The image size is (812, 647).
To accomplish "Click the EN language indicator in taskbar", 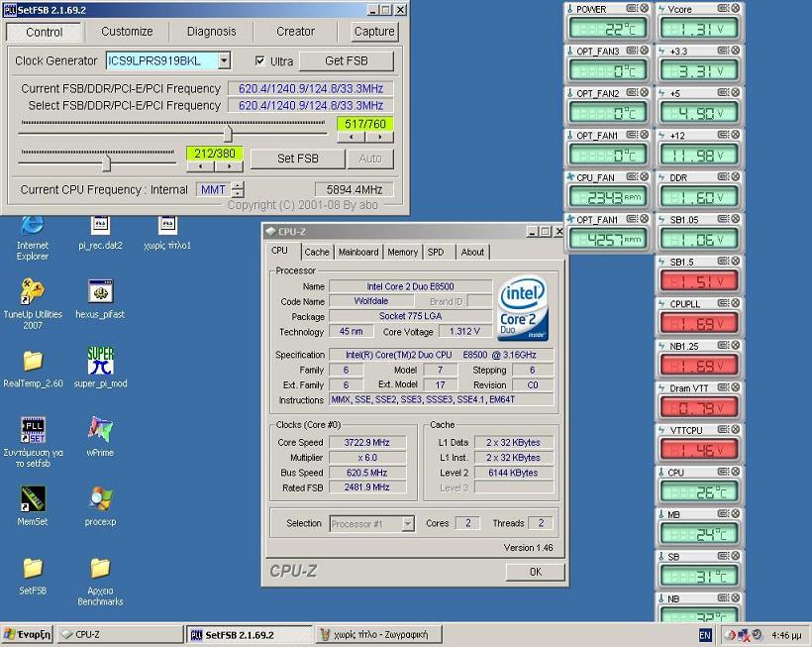I will 705,635.
